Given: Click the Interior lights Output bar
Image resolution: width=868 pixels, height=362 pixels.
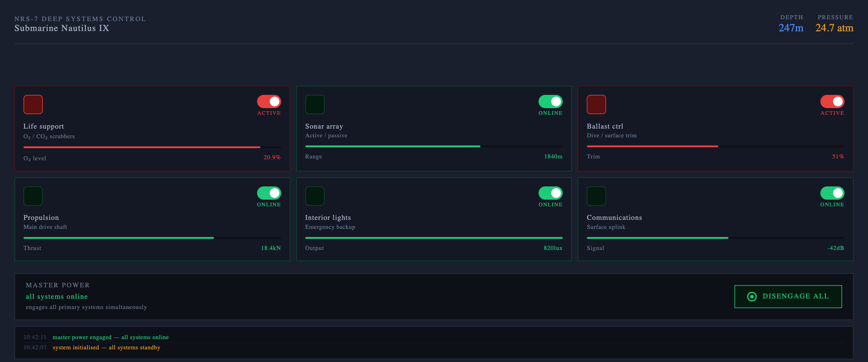Looking at the screenshot, I should pos(434,238).
